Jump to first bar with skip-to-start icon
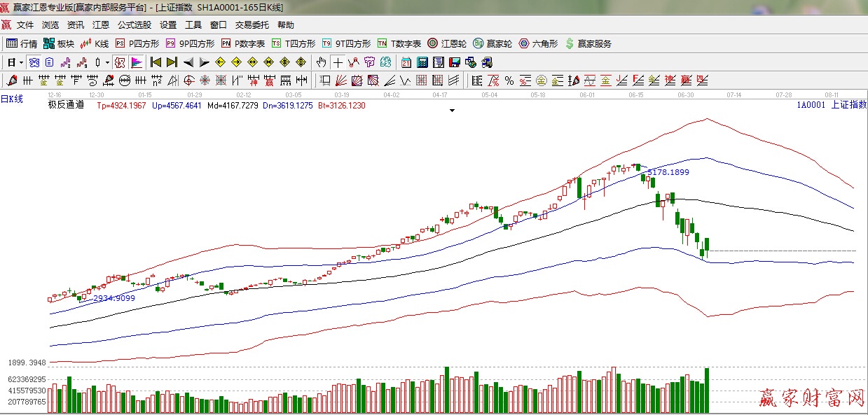Image resolution: width=868 pixels, height=415 pixels. click(156, 62)
